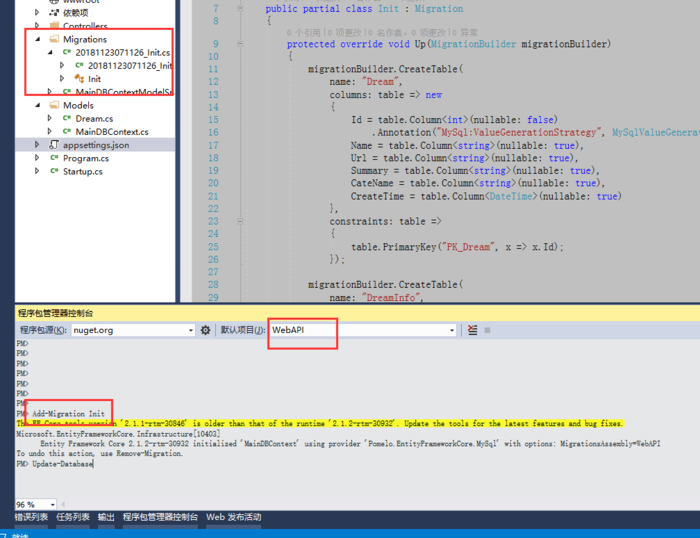Expand the Startup.cs node

click(x=37, y=171)
